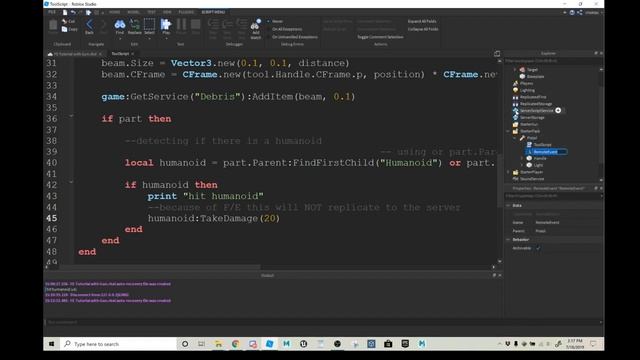Viewport: 640px width, 360px height.
Task: Open the Windows Start menu
Action: [51, 344]
